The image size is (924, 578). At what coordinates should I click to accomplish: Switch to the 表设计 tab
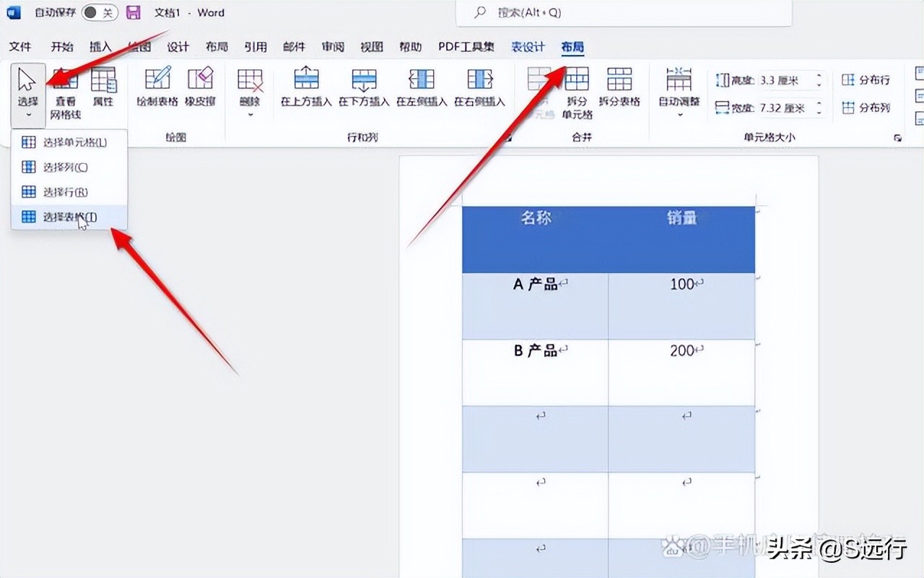[x=528, y=47]
